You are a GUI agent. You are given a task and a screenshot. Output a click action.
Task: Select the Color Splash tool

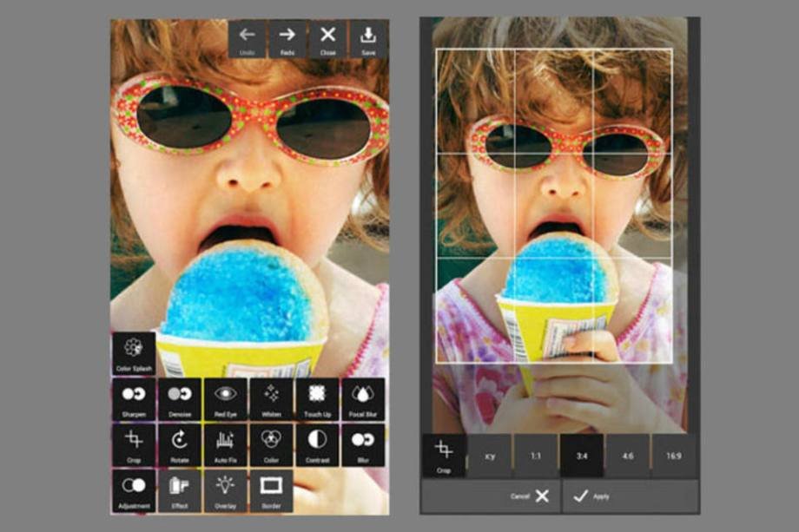[x=133, y=352]
